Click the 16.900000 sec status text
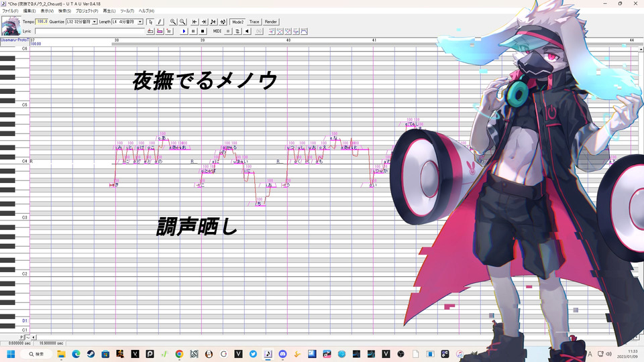 [x=51, y=343]
